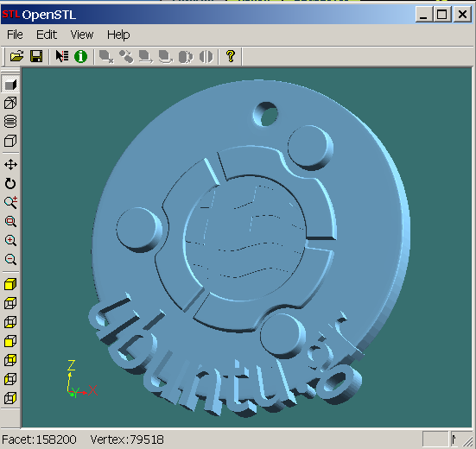The height and width of the screenshot is (449, 476).
Task: Maximize the OpenSTL window
Action: click(x=441, y=15)
